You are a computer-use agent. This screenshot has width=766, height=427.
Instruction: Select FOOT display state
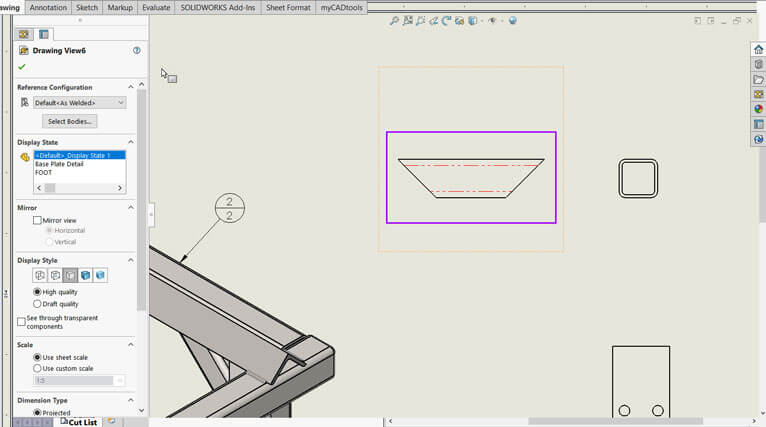point(43,172)
